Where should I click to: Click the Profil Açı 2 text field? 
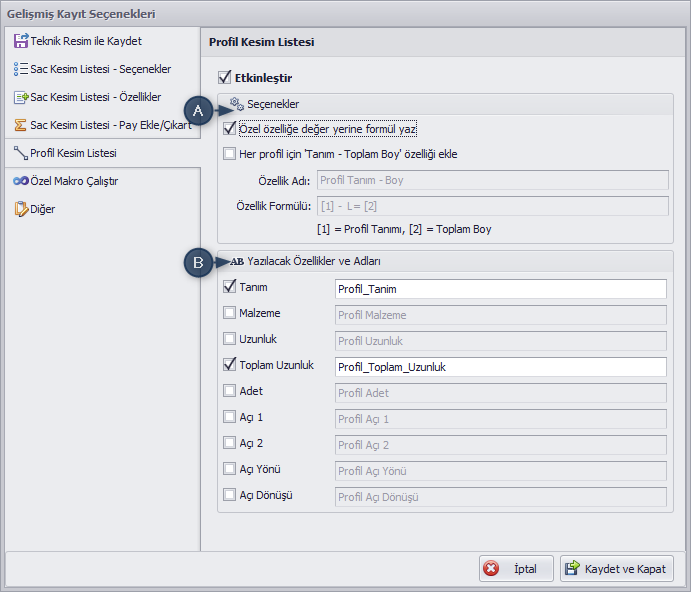[x=501, y=445]
